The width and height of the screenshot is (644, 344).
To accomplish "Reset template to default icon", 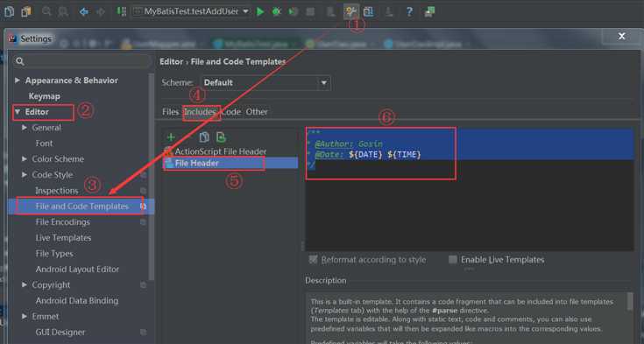I will click(x=221, y=137).
